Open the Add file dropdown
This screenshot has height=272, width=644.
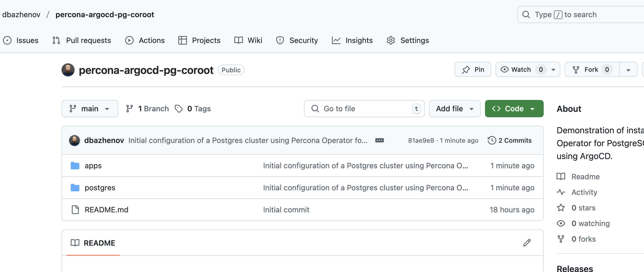point(455,109)
